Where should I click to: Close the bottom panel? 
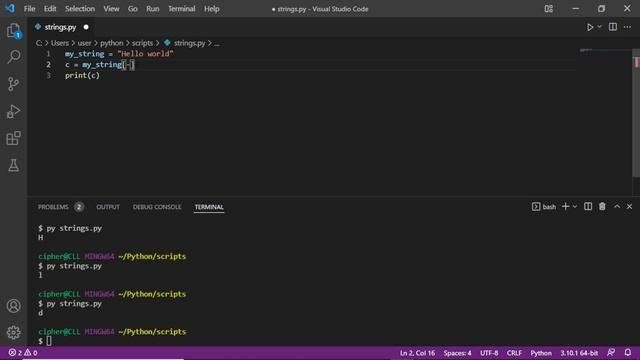pyautogui.click(x=629, y=207)
